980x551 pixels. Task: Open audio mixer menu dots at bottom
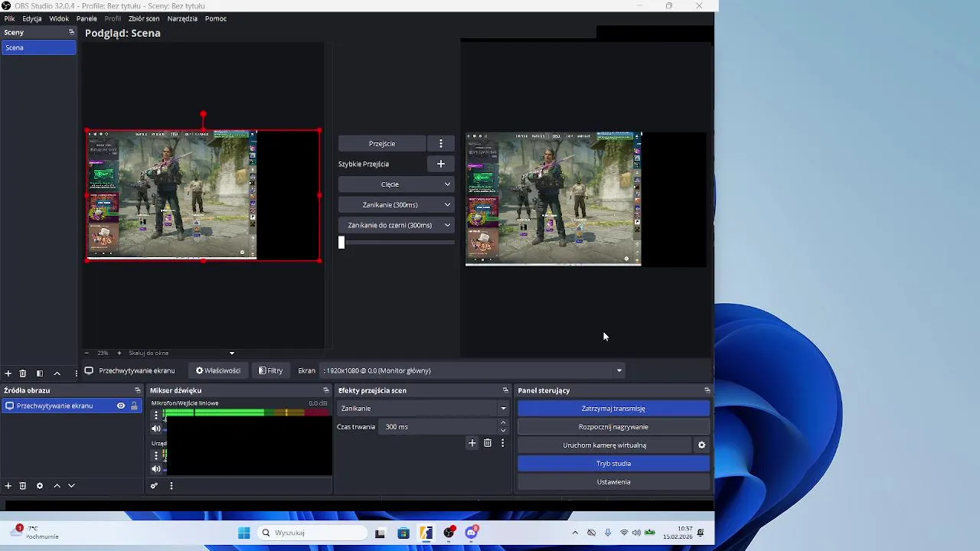point(171,485)
